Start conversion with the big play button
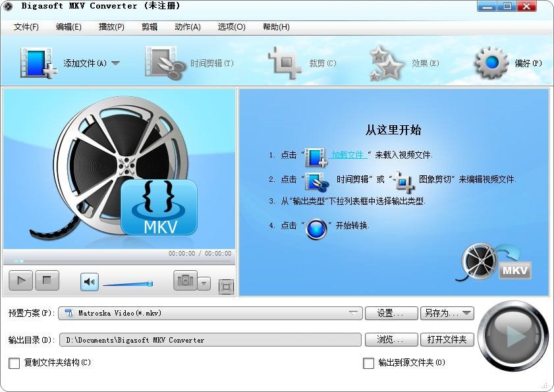Image resolution: width=554 pixels, height=392 pixels. click(513, 338)
